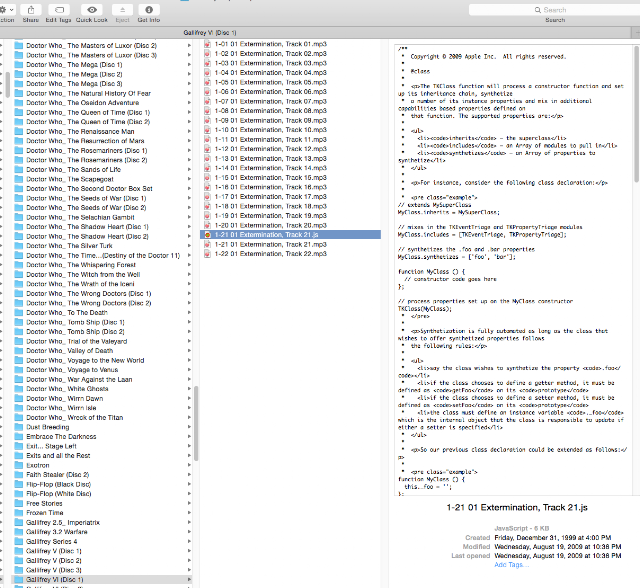Viewport: 640px width, 588px height.
Task: Expand arrow beside Free Stories folder
Action: pos(189,503)
